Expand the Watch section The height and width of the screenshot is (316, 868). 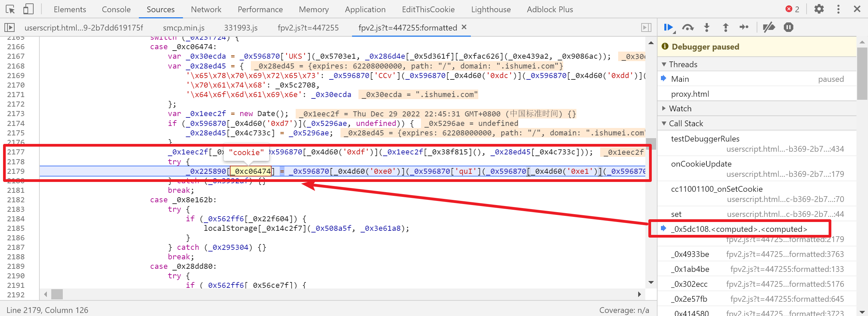point(664,108)
